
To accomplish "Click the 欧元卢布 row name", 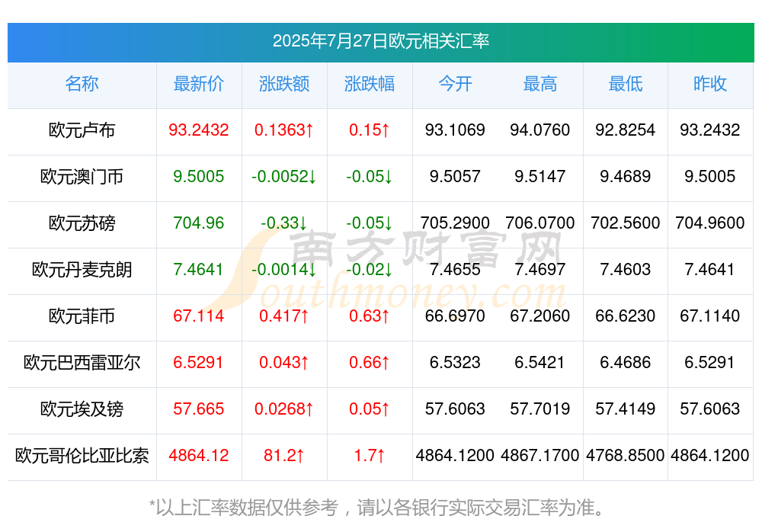I will click(x=82, y=130).
